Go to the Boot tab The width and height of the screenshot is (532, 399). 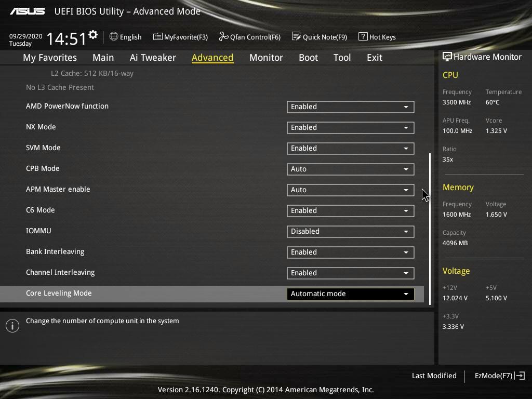[x=309, y=58]
